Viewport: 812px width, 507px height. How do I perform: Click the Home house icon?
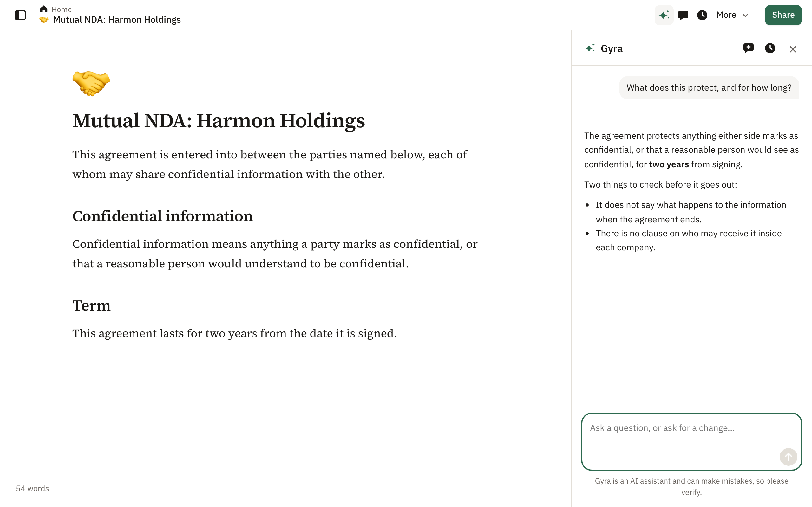tap(44, 9)
